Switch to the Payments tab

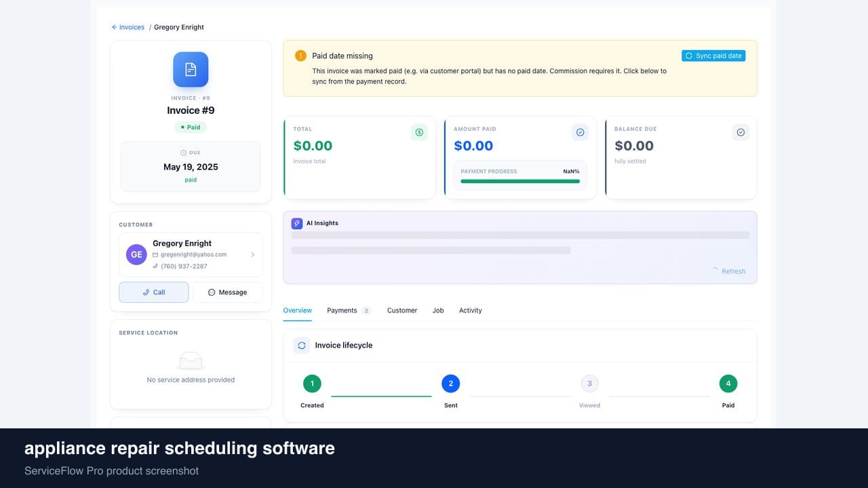(x=349, y=310)
